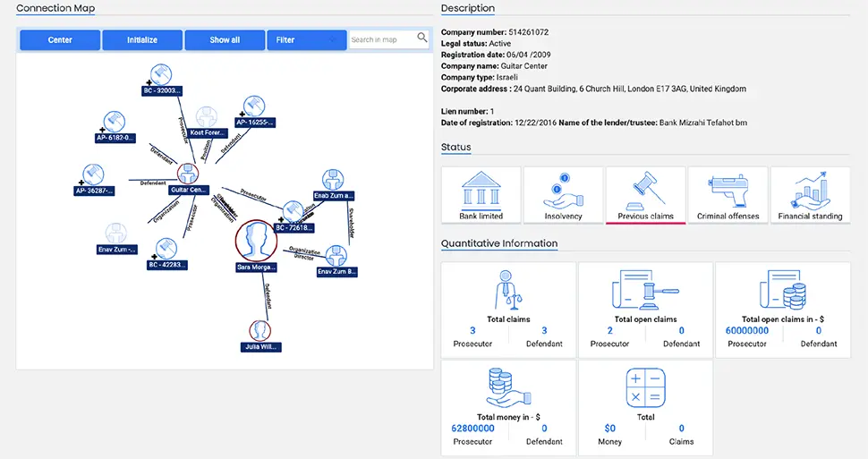Open the Bank limited status tab
This screenshot has height=459, width=868.
point(481,195)
